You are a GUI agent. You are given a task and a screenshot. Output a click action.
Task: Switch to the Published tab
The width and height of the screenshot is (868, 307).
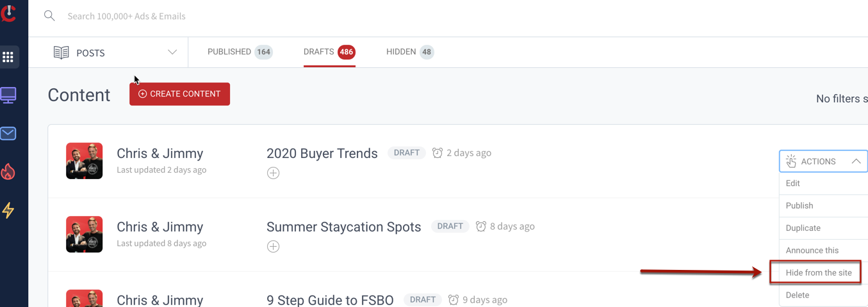240,52
